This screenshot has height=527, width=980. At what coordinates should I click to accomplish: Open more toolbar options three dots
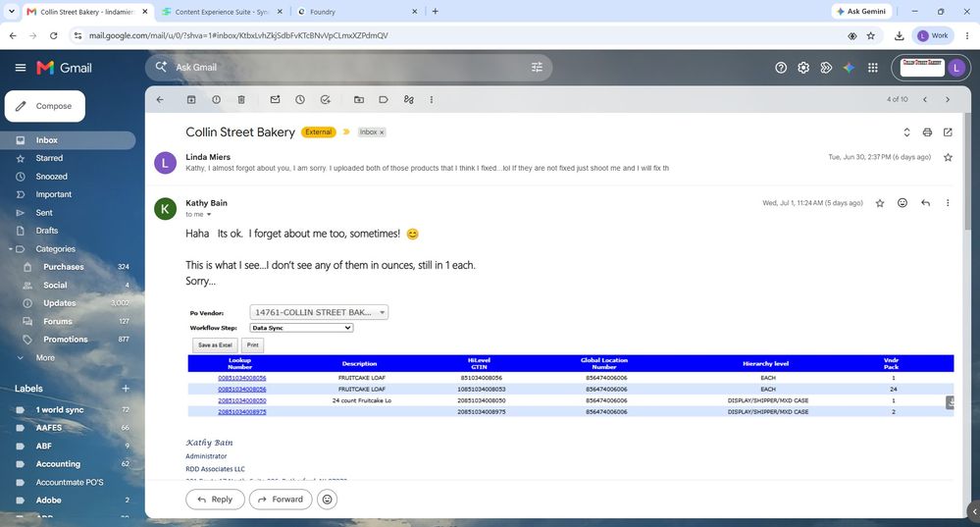tap(432, 99)
